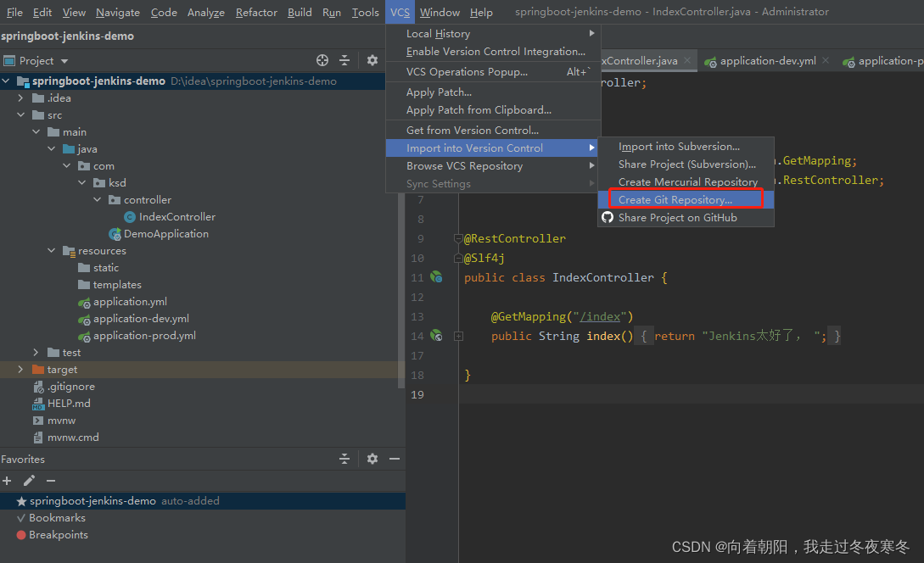This screenshot has height=563, width=924.
Task: Click the IndexController class icon in tree
Action: 130,217
